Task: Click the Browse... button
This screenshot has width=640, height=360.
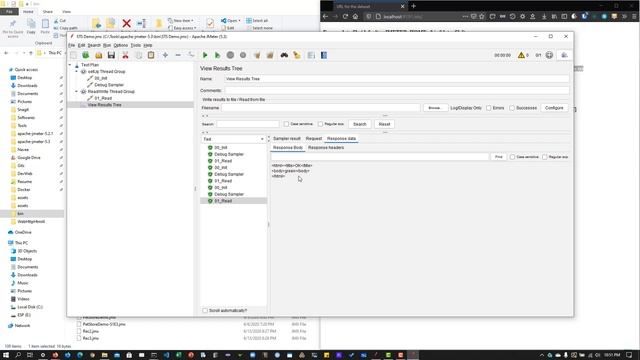Action: (x=435, y=108)
